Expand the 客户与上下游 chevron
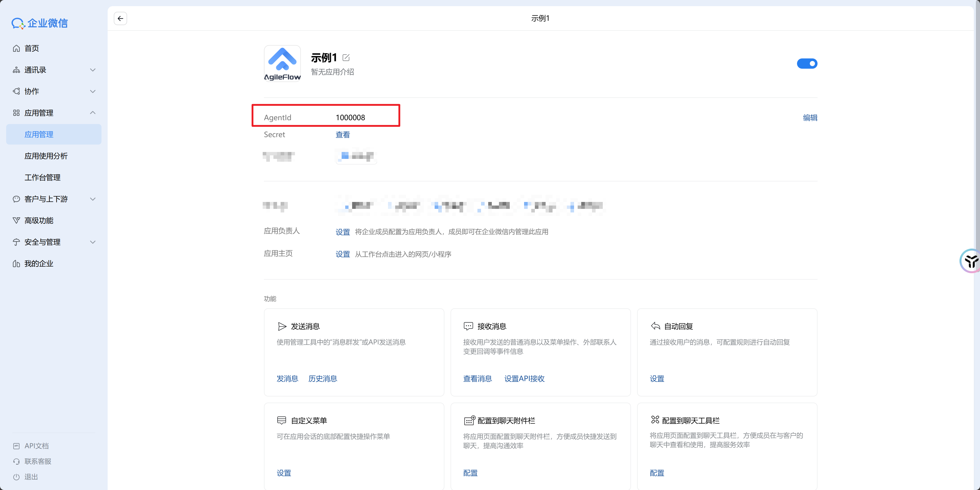The height and width of the screenshot is (490, 980). point(93,199)
